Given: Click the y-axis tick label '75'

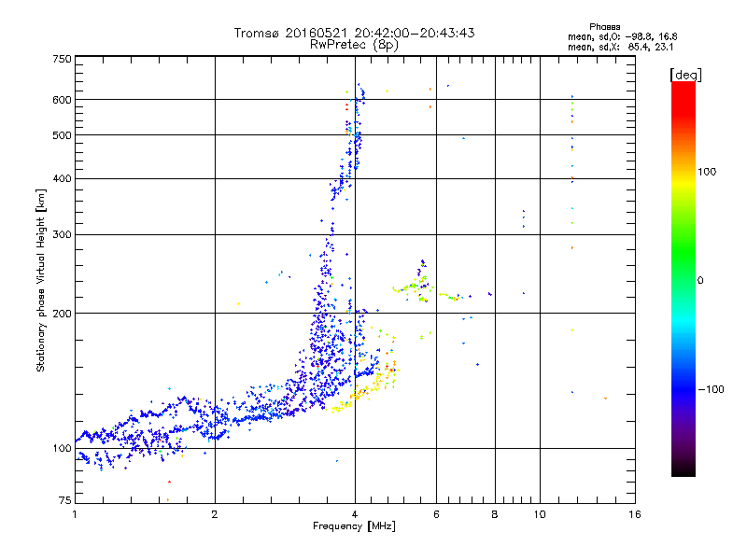Looking at the screenshot, I should [65, 500].
